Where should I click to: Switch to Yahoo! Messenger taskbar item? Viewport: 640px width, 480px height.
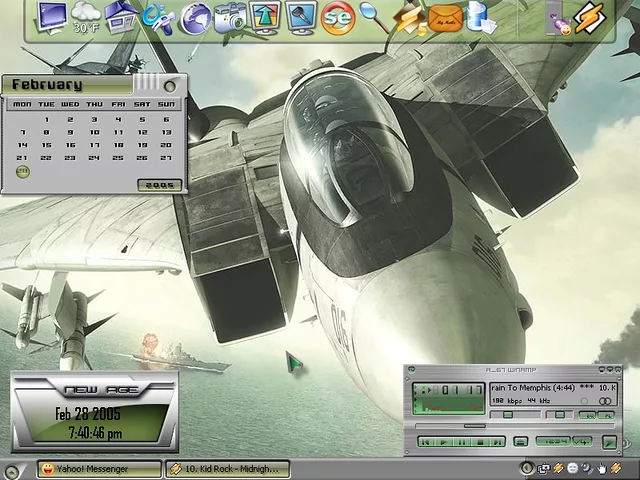(x=97, y=468)
